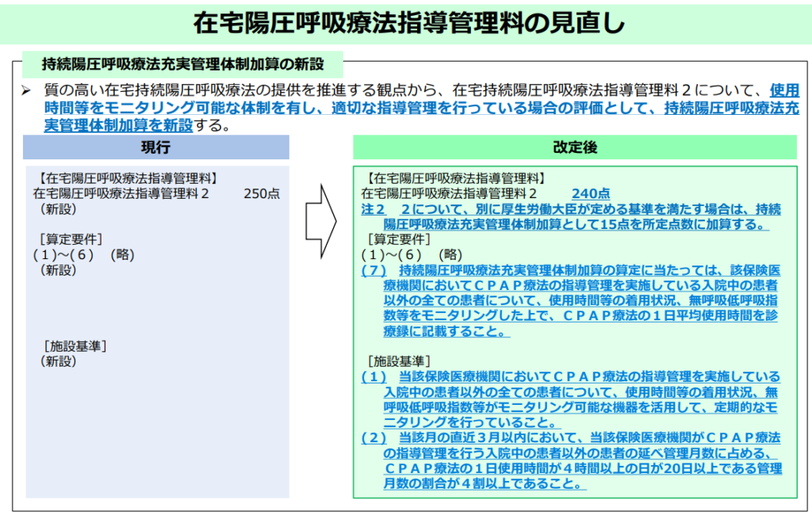The image size is (812, 519).
Task: Click (1)～(6) (略) in the 改定後 panel
Action: point(411,254)
